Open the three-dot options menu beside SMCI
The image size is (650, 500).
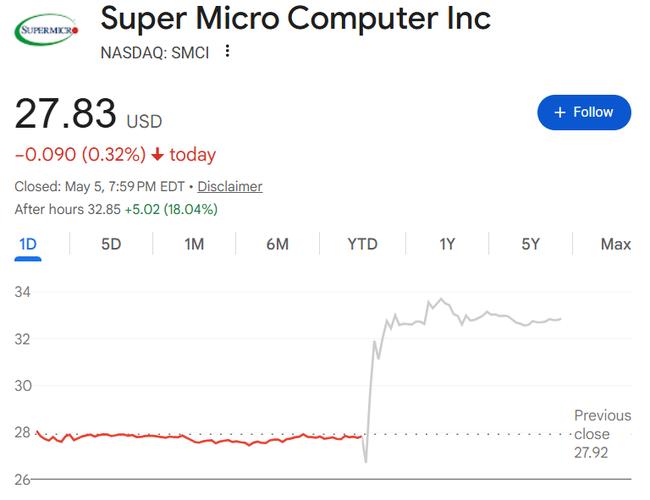pyautogui.click(x=227, y=51)
